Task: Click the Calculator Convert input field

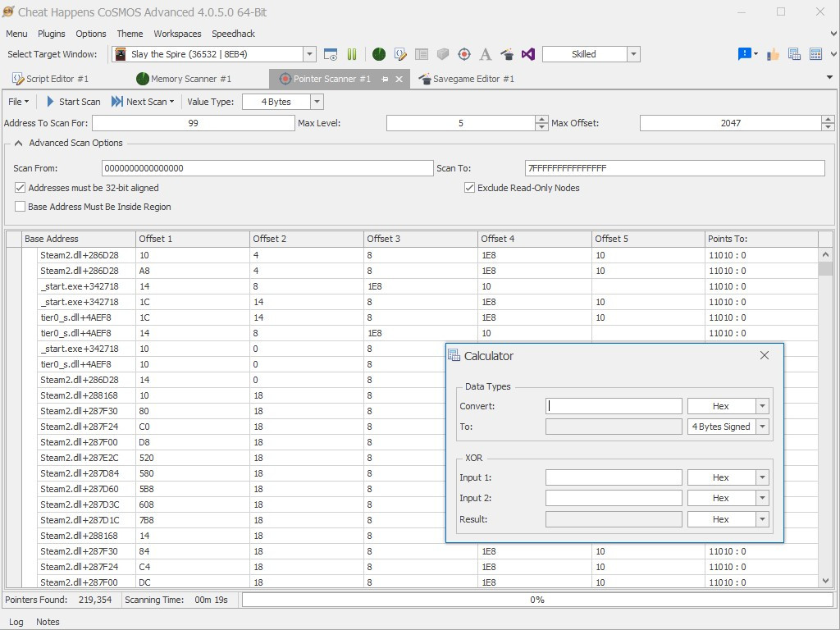Action: 614,406
